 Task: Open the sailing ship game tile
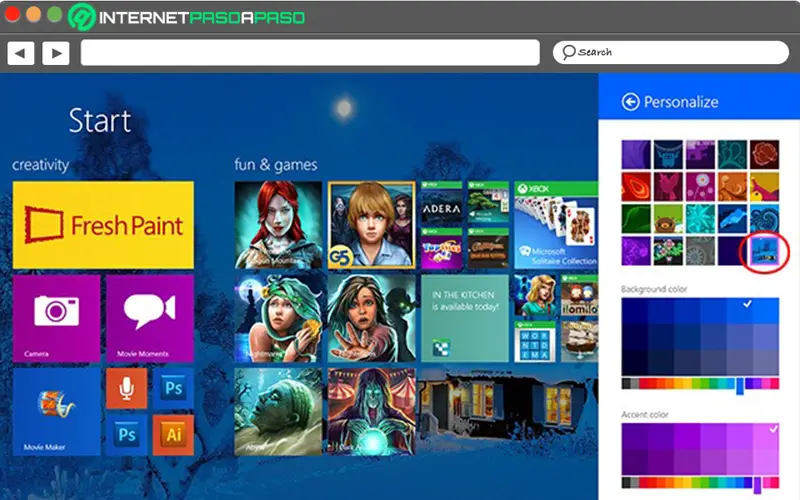click(x=580, y=342)
